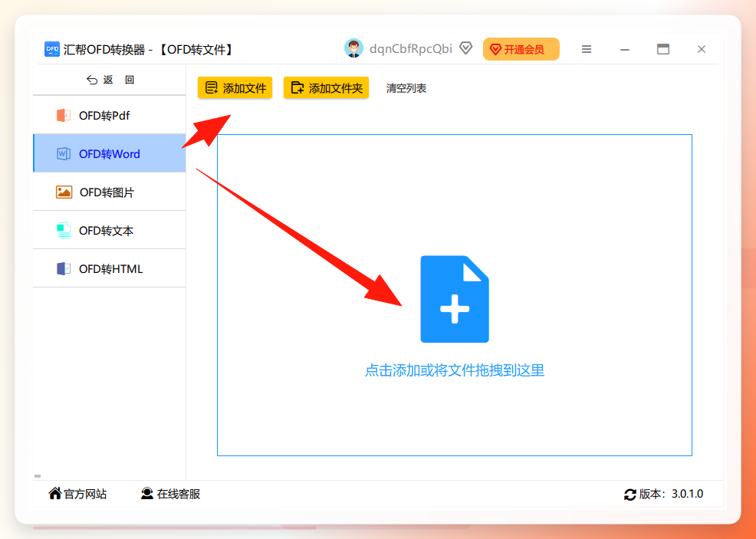This screenshot has height=539, width=756.
Task: Click the picture icon for OFD转图片
Action: coord(64,192)
